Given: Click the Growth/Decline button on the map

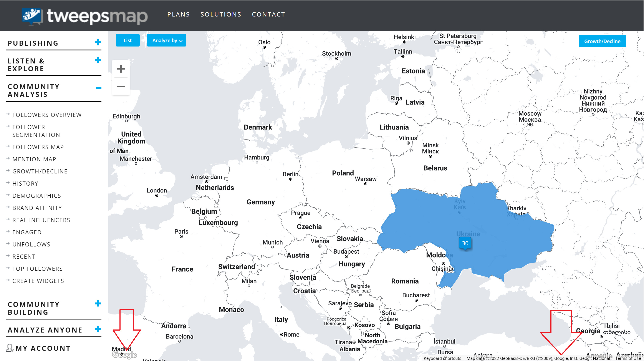Looking at the screenshot, I should (602, 41).
